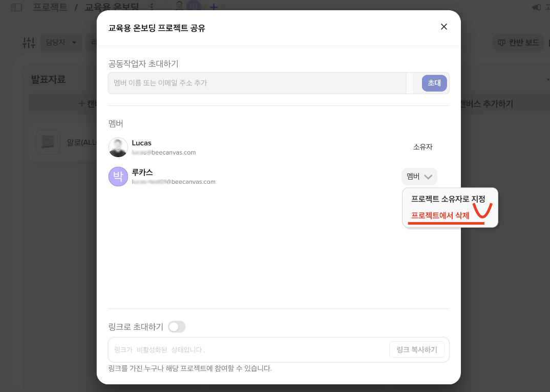This screenshot has height=392, width=550.
Task: Choose 프로젝트에서 삭제 from the menu
Action: (x=440, y=216)
